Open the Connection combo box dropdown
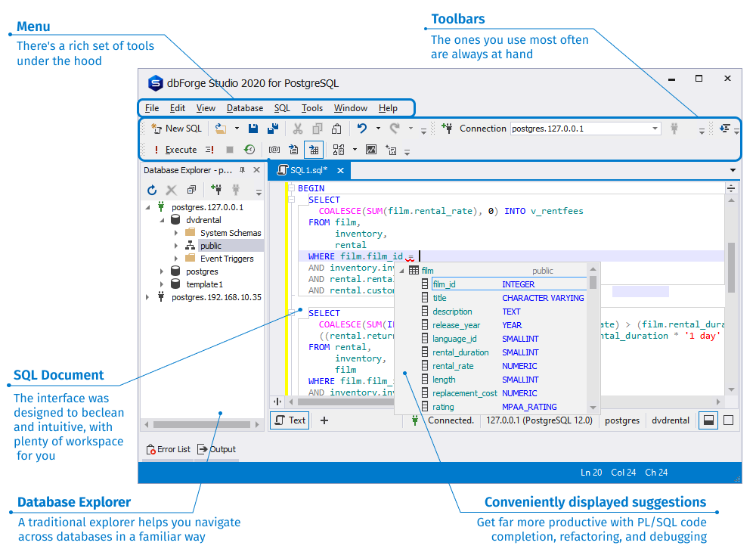Screen dimensions: 756x552 655,129
